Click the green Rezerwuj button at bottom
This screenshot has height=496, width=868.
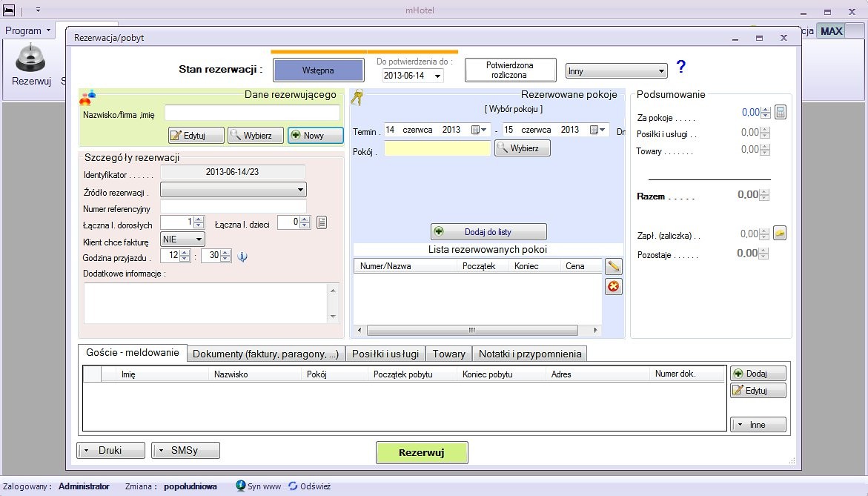pos(422,452)
